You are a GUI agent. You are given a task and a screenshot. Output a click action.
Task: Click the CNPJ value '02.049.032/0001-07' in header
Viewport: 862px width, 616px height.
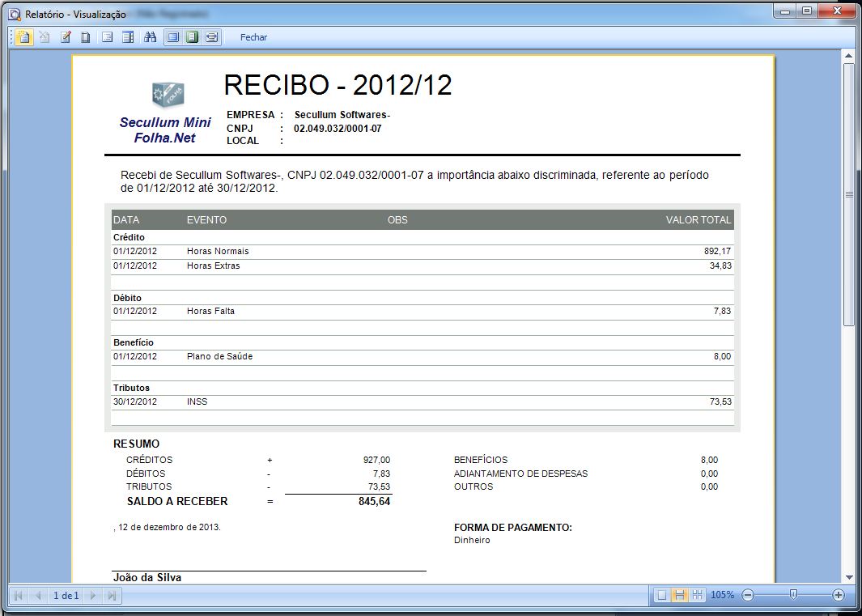[x=338, y=129]
